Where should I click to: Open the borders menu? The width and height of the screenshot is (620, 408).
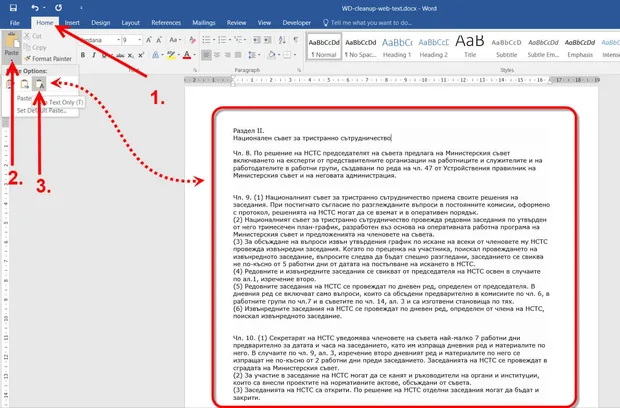pyautogui.click(x=289, y=55)
